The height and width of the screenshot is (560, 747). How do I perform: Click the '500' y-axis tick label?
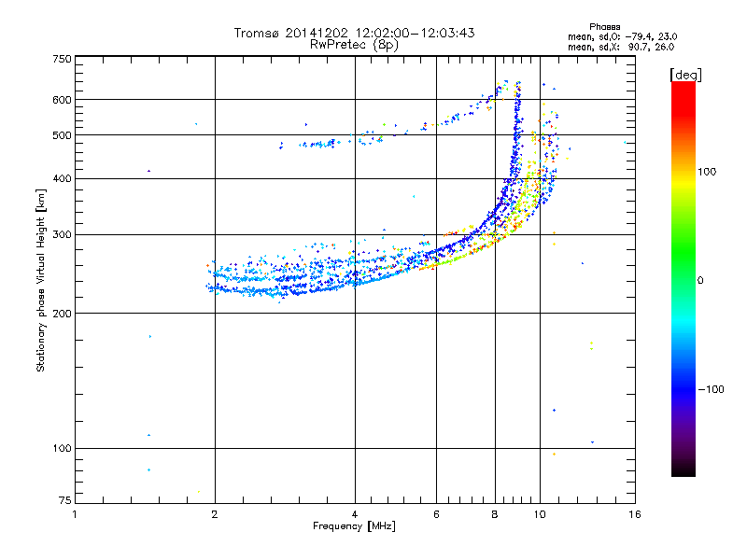coord(62,135)
